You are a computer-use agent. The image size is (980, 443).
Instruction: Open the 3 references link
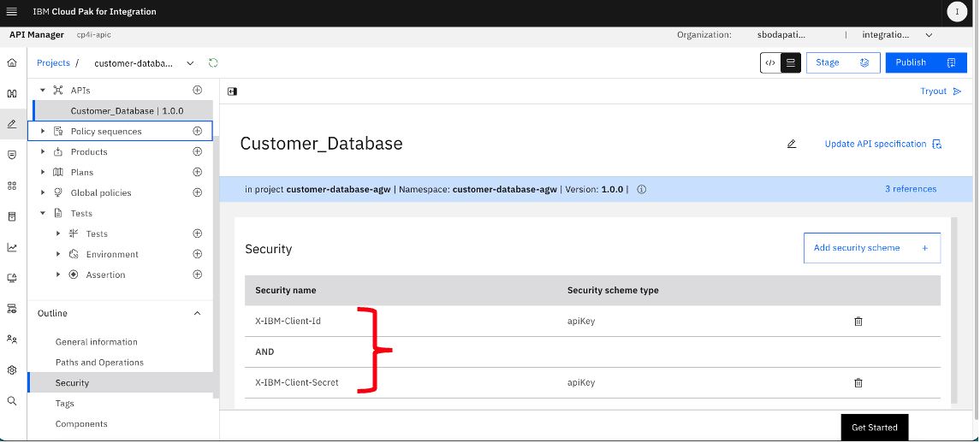(911, 189)
